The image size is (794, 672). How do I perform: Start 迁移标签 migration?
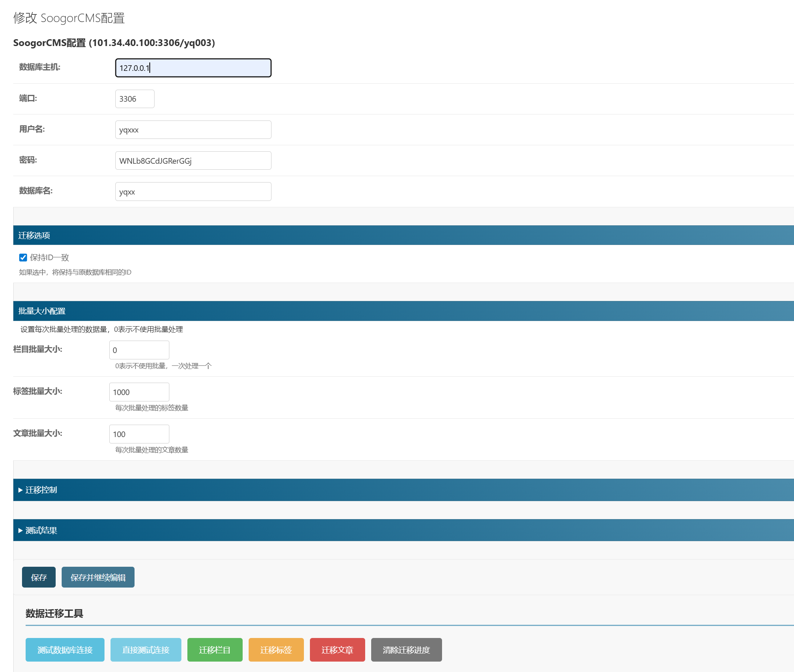(x=276, y=650)
